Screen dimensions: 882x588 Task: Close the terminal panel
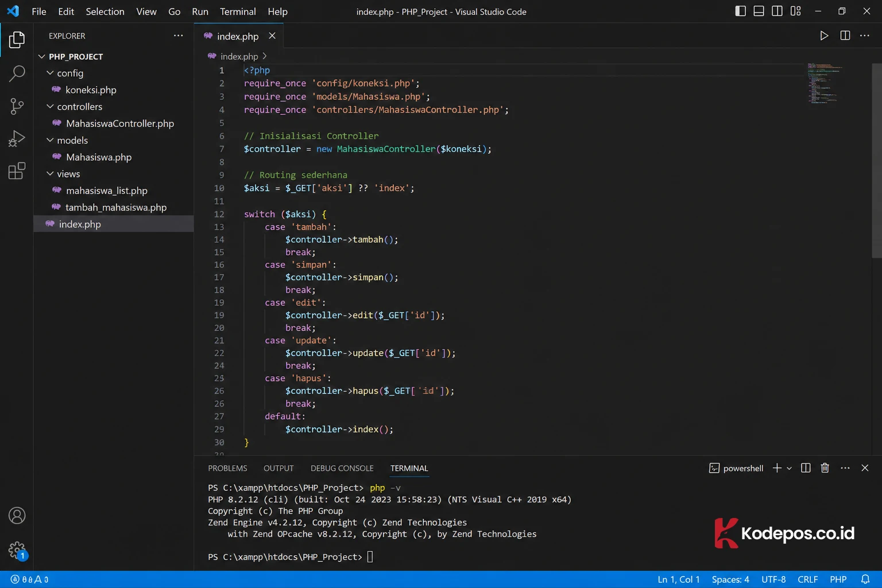tap(865, 468)
